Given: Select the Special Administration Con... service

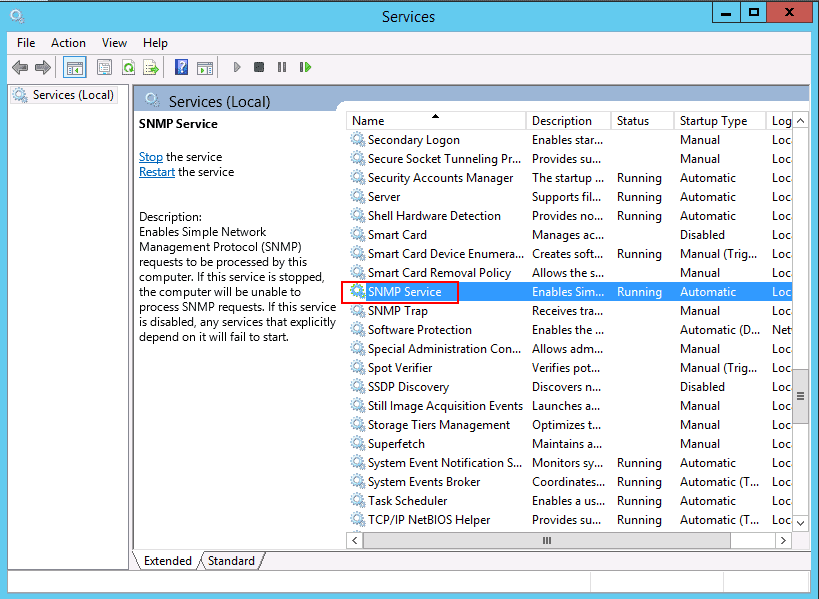Looking at the screenshot, I should click(444, 349).
